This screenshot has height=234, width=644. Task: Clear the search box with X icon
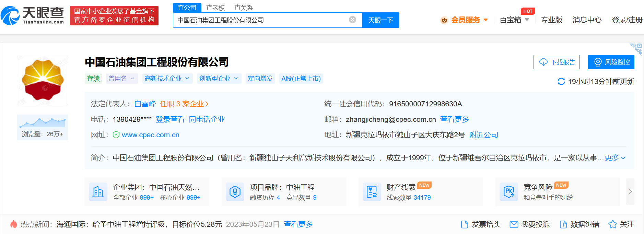point(352,20)
